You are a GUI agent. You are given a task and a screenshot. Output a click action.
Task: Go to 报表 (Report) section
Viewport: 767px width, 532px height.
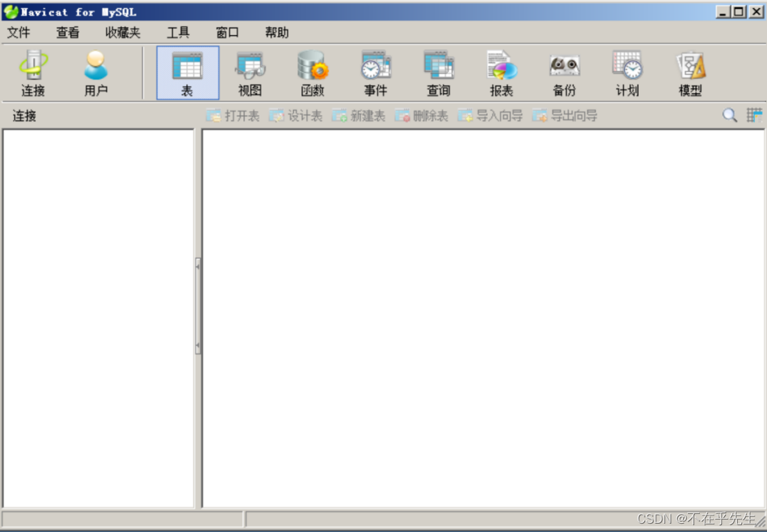tap(502, 73)
